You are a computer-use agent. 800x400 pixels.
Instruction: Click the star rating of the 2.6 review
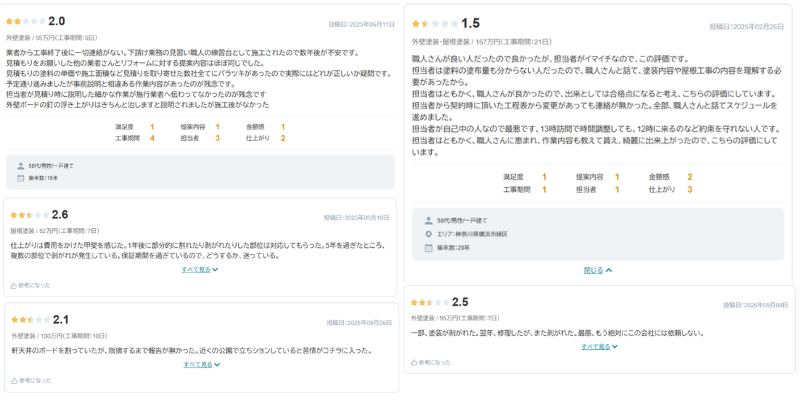(x=30, y=215)
